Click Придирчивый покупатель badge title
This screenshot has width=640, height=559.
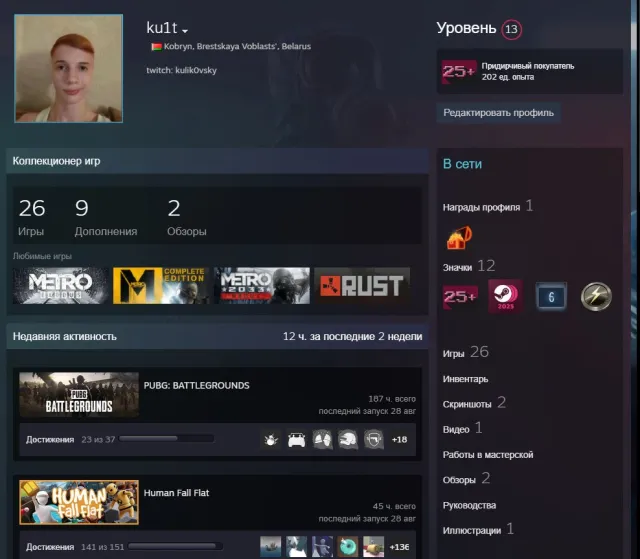pyautogui.click(x=528, y=66)
